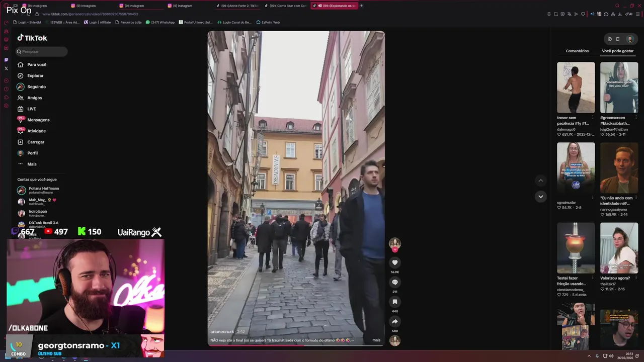Open Poliana Hoffmann followed account
The image size is (644, 362).
[x=38, y=190]
